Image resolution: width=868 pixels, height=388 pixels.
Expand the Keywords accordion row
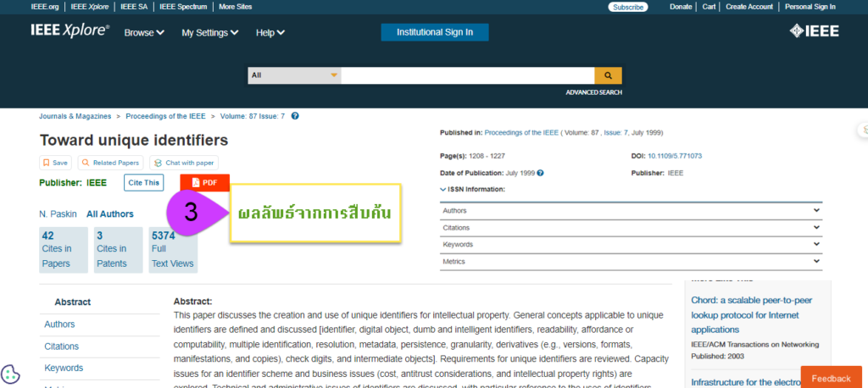pos(631,245)
